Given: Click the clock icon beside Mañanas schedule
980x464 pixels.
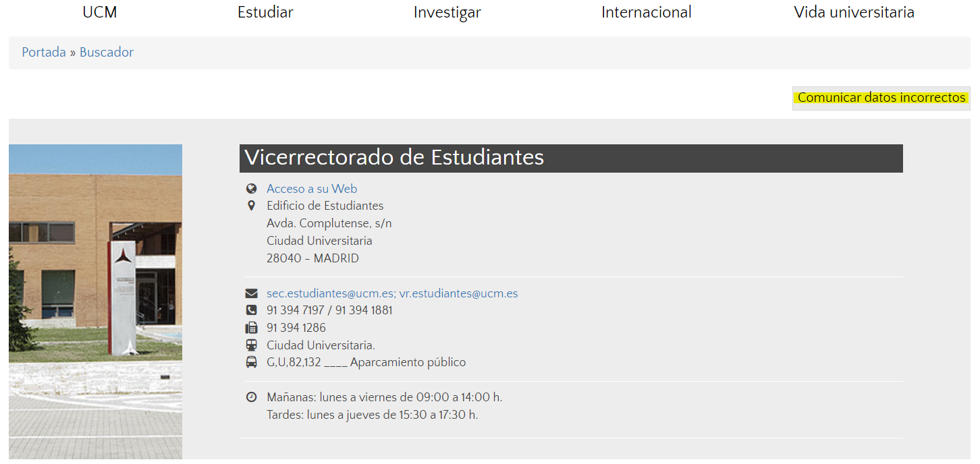Looking at the screenshot, I should 252,397.
